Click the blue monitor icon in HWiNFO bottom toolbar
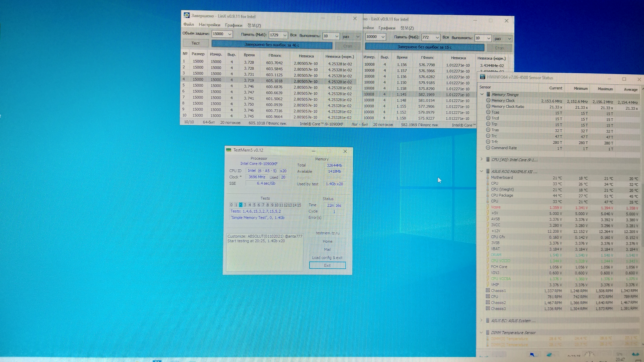Screen dimensions: 644x362 tap(532, 354)
